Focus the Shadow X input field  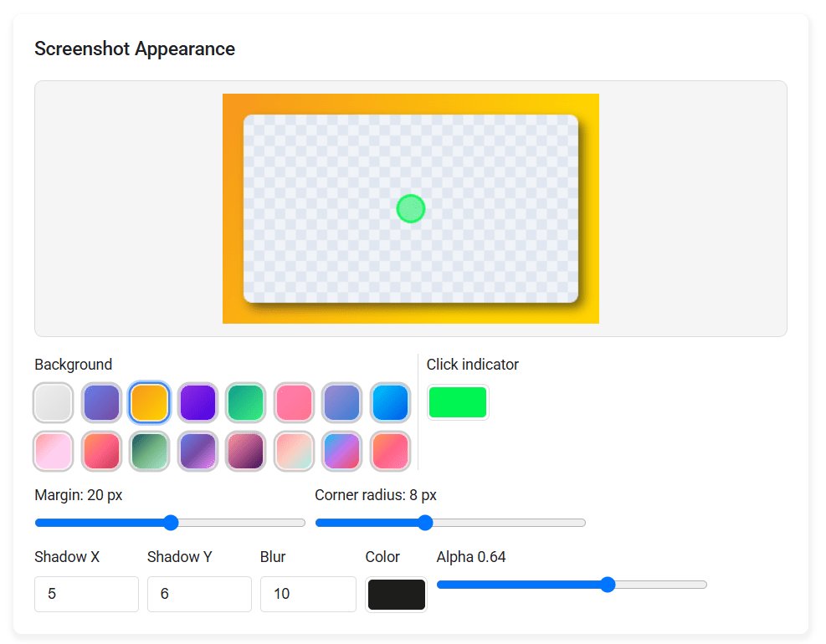(x=86, y=594)
